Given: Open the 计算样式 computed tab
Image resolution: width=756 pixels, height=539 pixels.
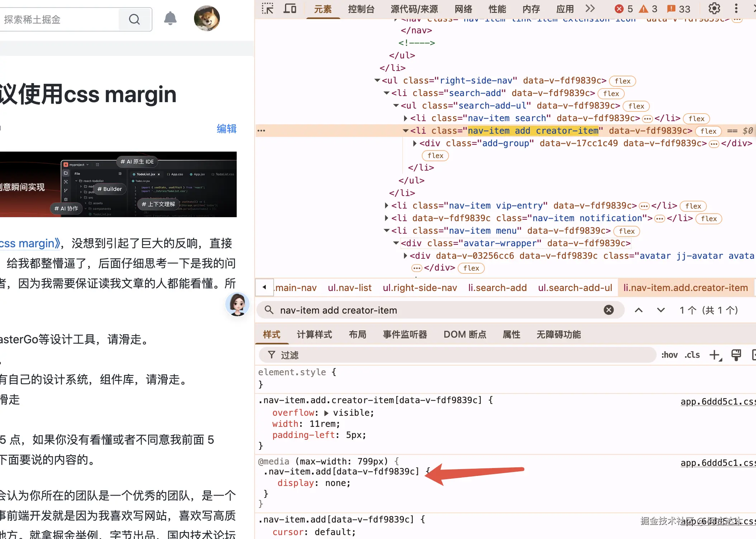Looking at the screenshot, I should pyautogui.click(x=314, y=334).
